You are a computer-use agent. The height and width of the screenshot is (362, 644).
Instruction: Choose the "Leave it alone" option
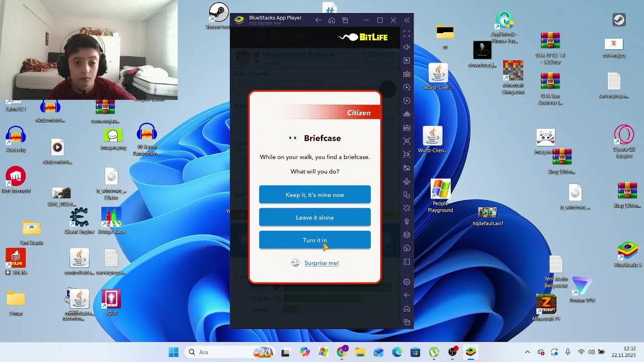[x=315, y=217]
